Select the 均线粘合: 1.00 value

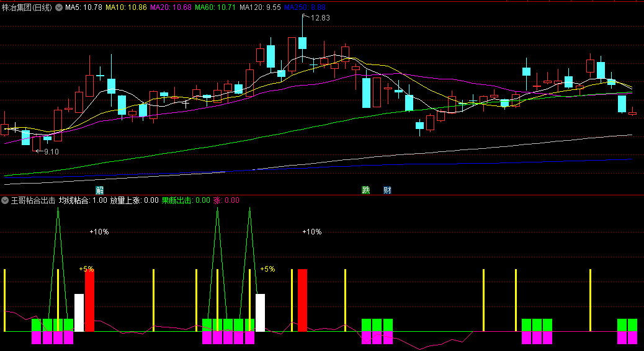click(83, 200)
